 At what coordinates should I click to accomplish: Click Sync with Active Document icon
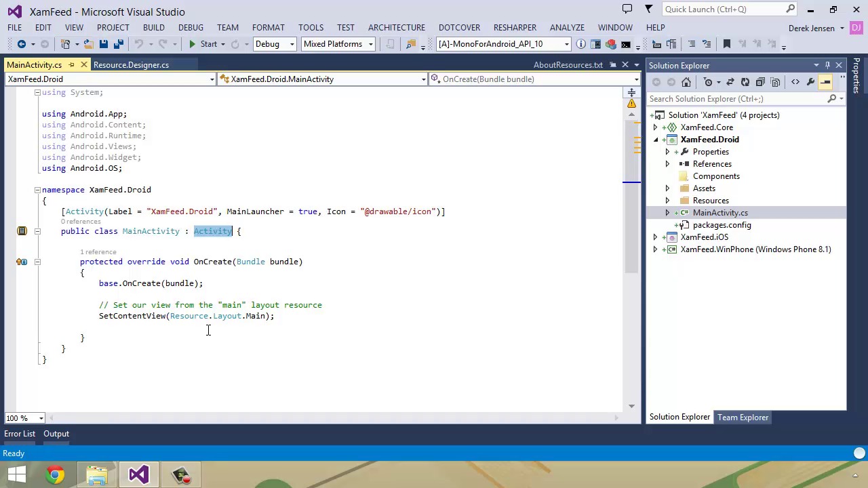pos(730,82)
